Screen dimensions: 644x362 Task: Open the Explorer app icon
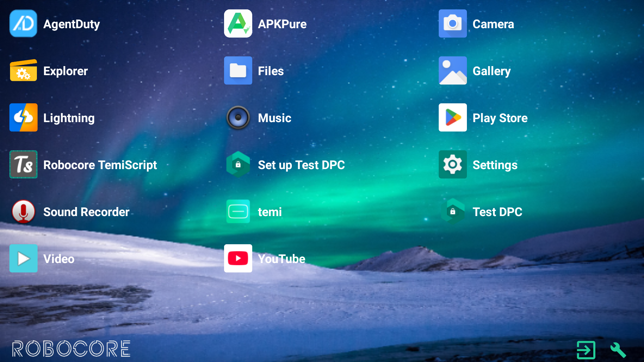coord(23,70)
